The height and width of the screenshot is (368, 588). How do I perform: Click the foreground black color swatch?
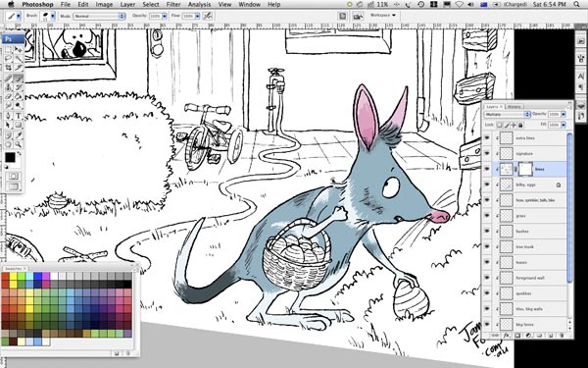coord(10,157)
